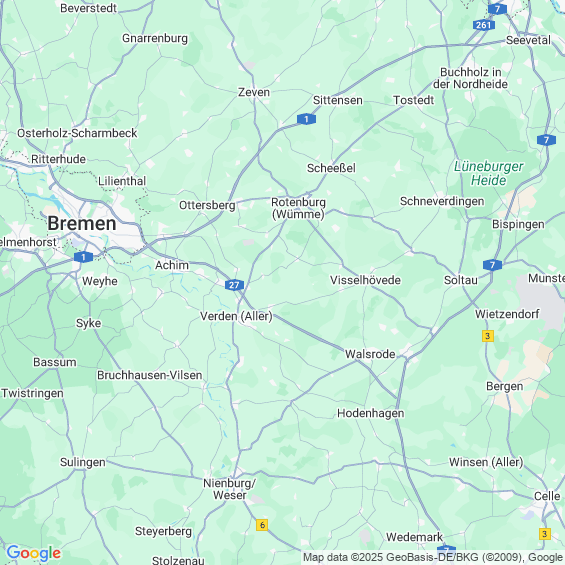Click the yellow B6 road shield
Image resolution: width=565 pixels, height=565 pixels.
(x=262, y=525)
